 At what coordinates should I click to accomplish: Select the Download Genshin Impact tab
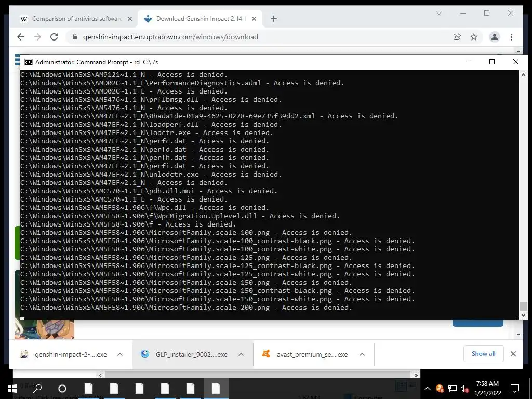200,19
